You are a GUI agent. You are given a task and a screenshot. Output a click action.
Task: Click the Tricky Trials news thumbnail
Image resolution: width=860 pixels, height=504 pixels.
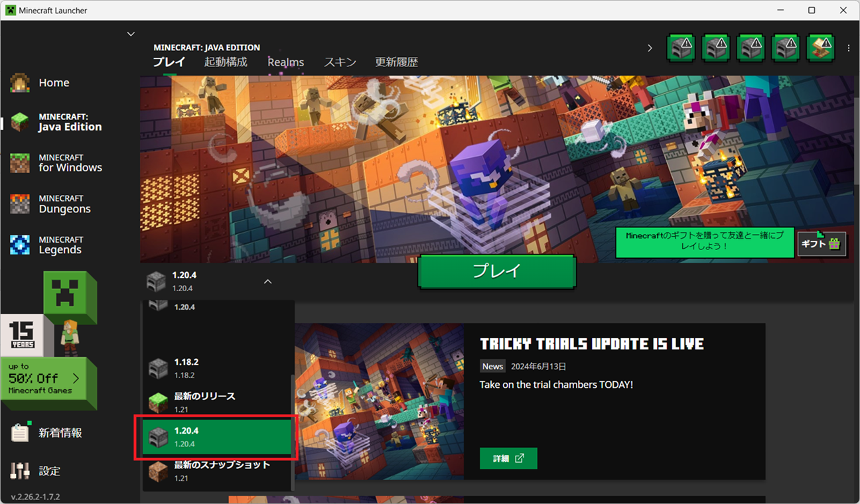click(380, 401)
